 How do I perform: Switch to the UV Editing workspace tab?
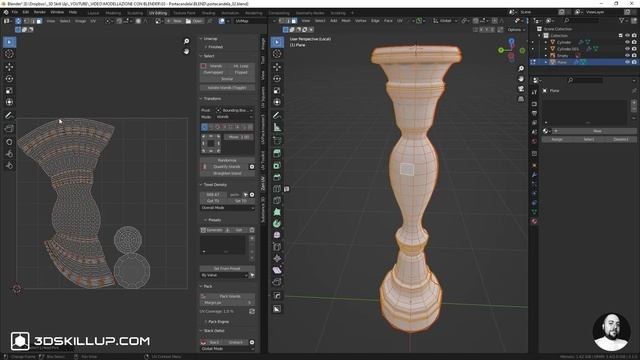pos(158,13)
